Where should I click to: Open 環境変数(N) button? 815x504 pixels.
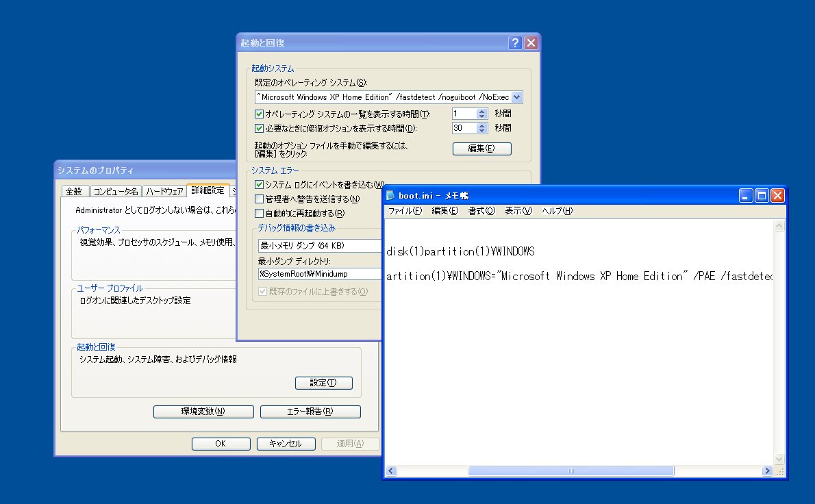203,412
